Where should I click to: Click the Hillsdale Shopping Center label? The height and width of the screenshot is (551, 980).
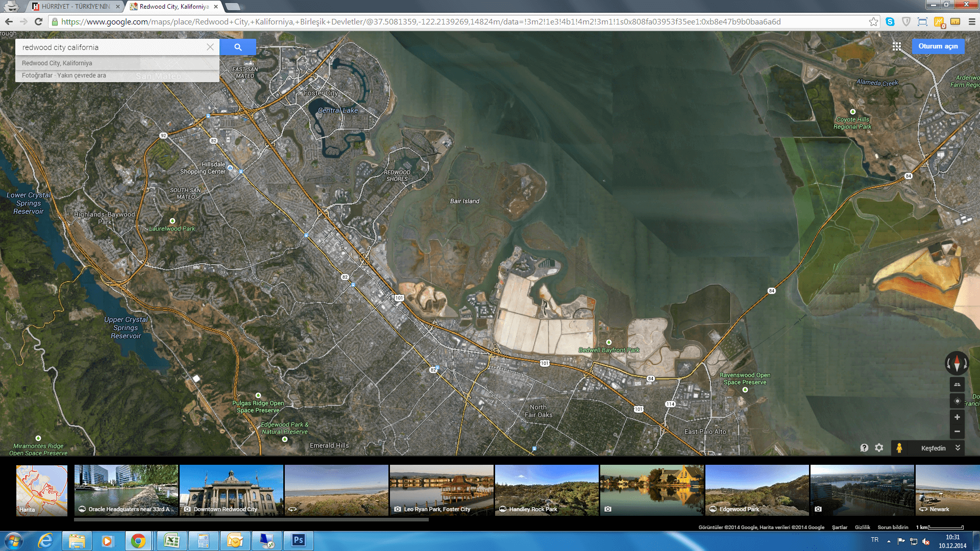coord(203,168)
